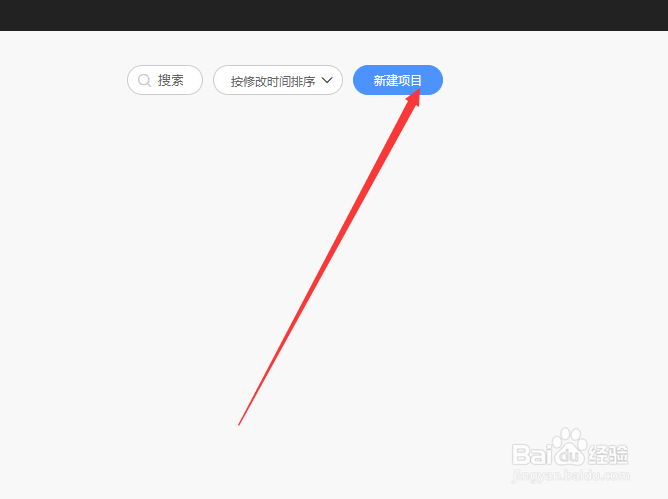Click the Bai text in watermark logo

click(x=532, y=454)
